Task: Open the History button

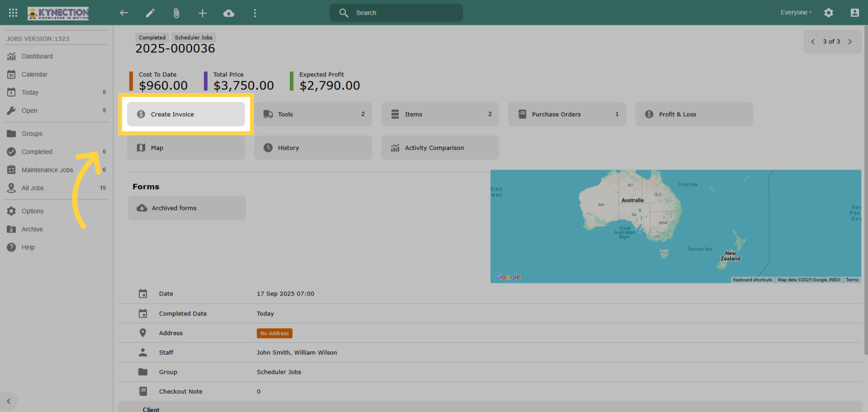Action: click(x=313, y=148)
